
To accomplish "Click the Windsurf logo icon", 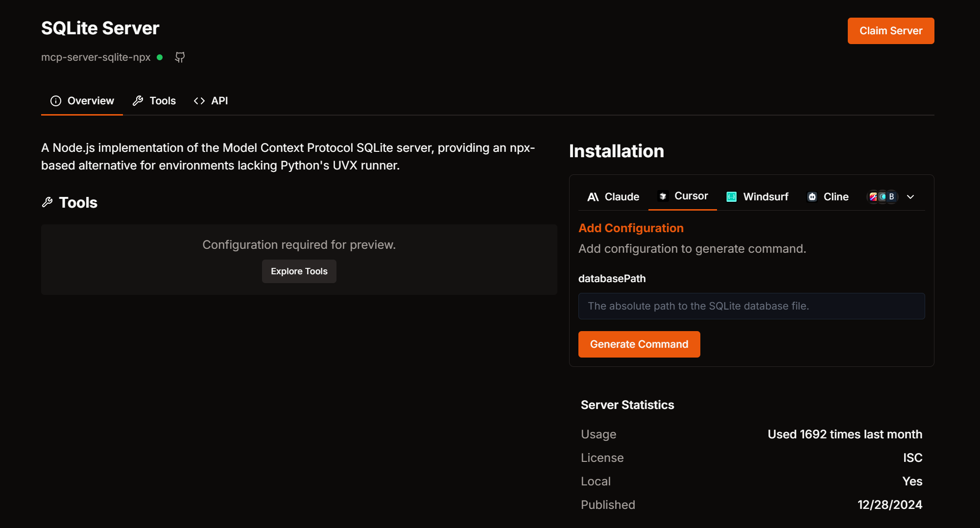I will tap(732, 197).
